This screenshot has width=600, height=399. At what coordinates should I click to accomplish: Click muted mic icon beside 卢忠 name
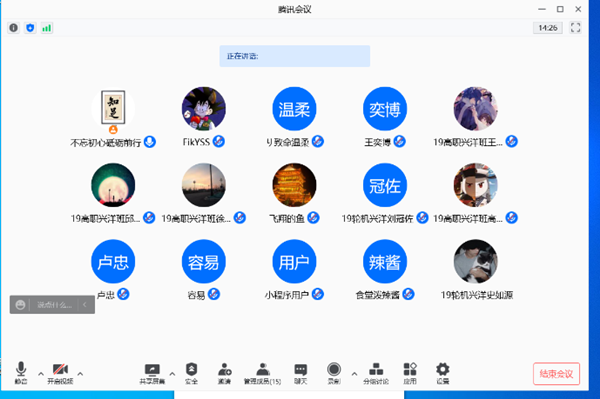pos(123,294)
